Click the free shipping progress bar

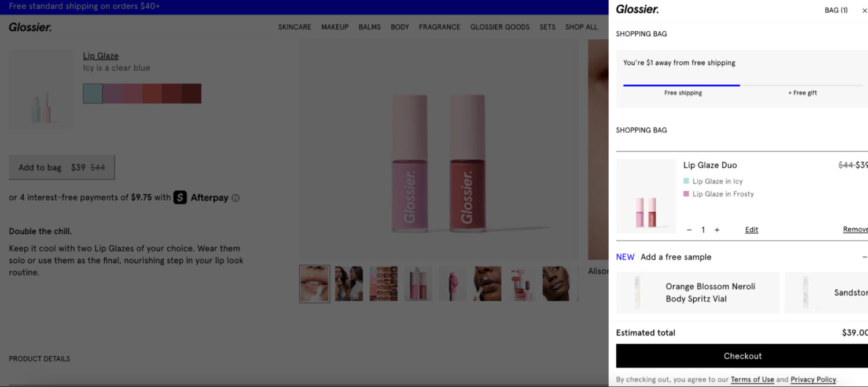click(742, 86)
